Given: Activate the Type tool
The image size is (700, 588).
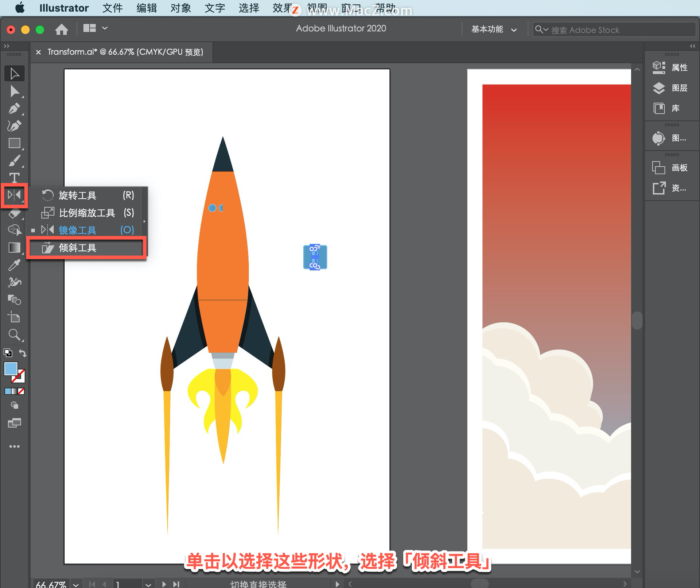Looking at the screenshot, I should tap(14, 178).
